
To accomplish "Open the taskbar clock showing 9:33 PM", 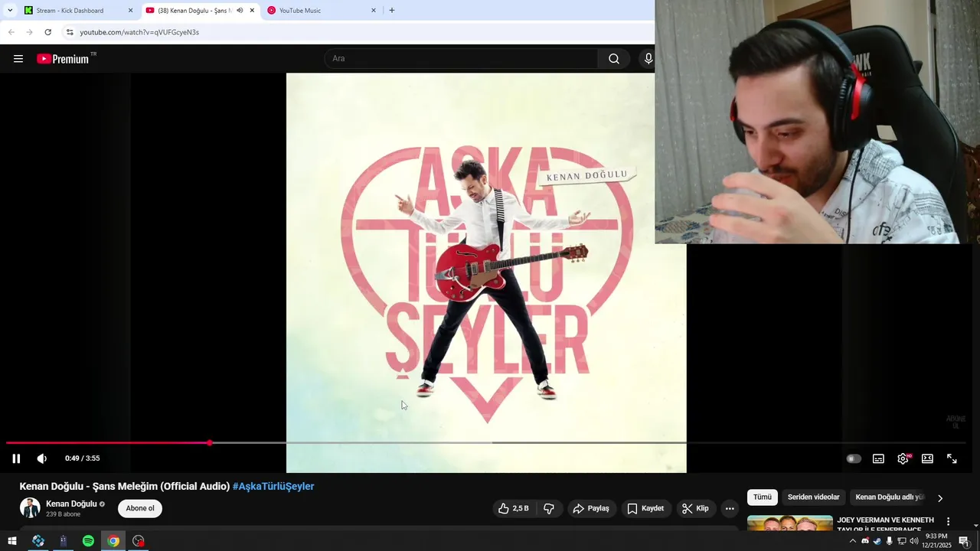I will coord(936,541).
